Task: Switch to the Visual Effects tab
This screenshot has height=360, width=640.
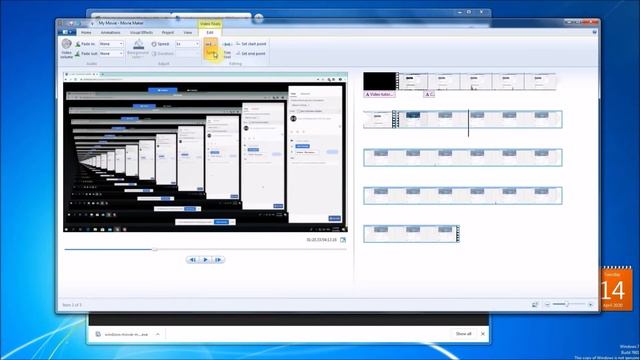Action: click(141, 32)
